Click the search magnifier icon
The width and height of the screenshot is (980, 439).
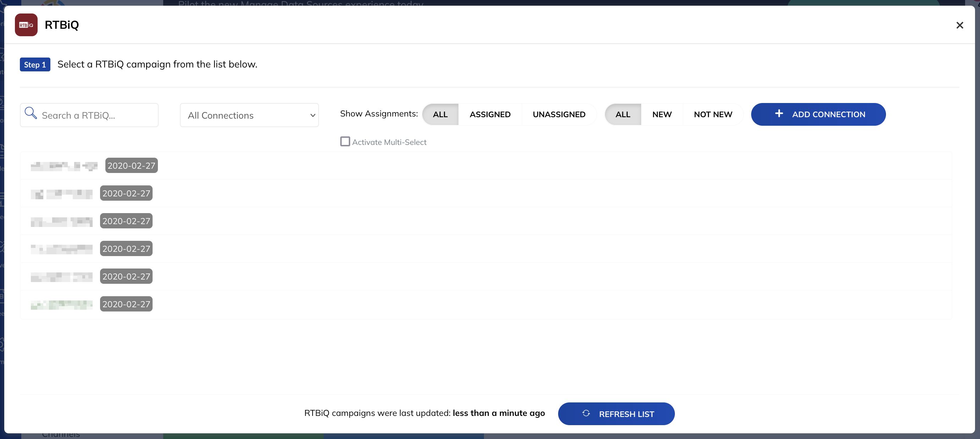[x=31, y=113]
